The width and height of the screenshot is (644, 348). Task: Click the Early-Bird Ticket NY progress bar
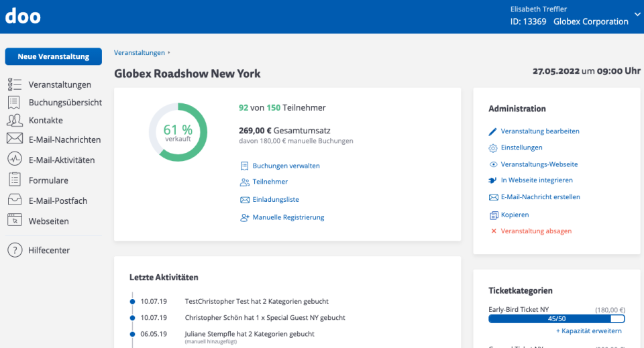tap(556, 319)
